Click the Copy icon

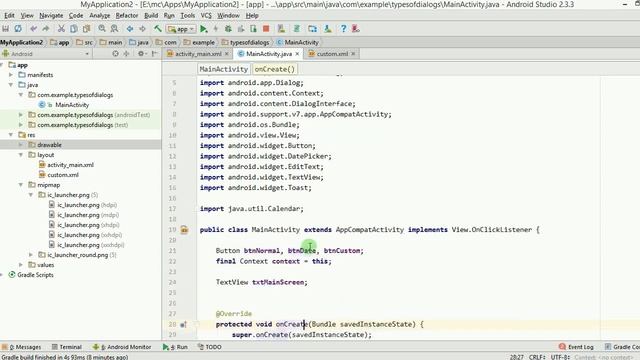pyautogui.click(x=74, y=29)
